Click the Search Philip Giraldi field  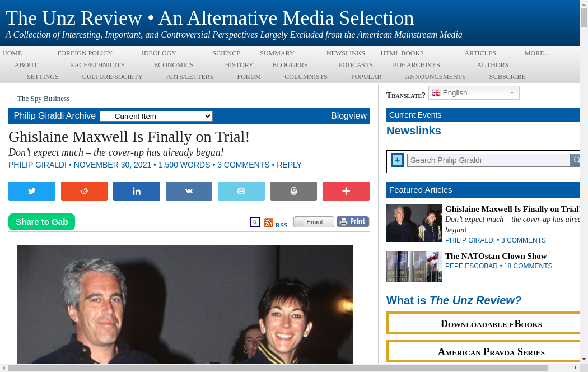[x=488, y=160]
